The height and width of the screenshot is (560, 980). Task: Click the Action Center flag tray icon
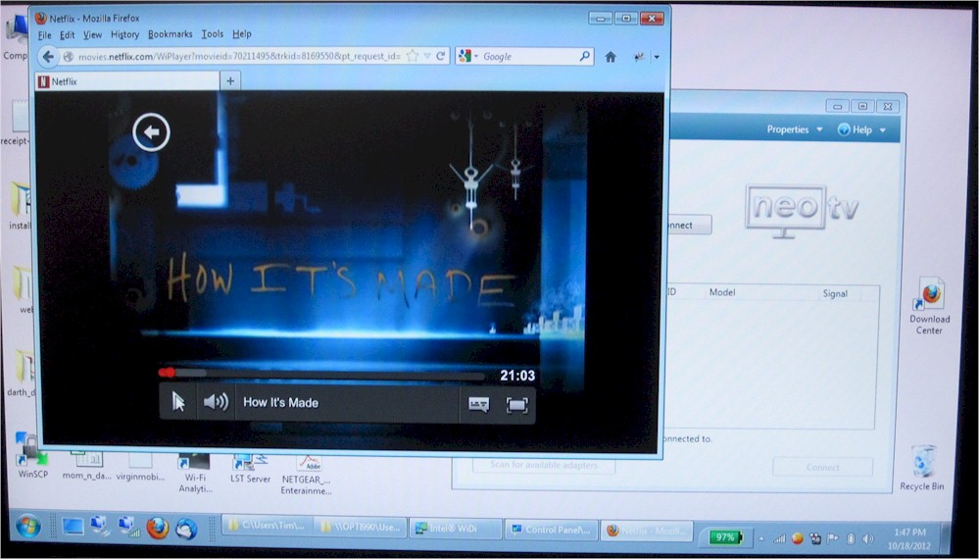tap(832, 538)
